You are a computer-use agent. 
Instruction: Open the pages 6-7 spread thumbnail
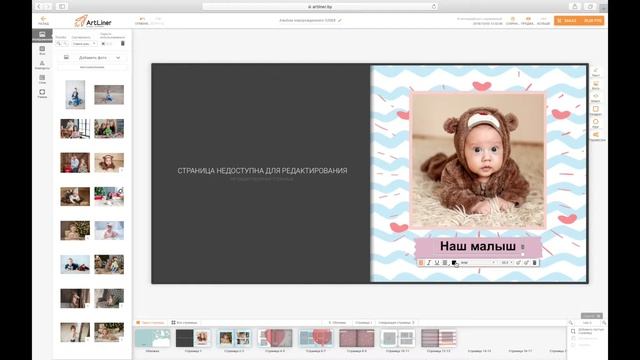[x=316, y=338]
